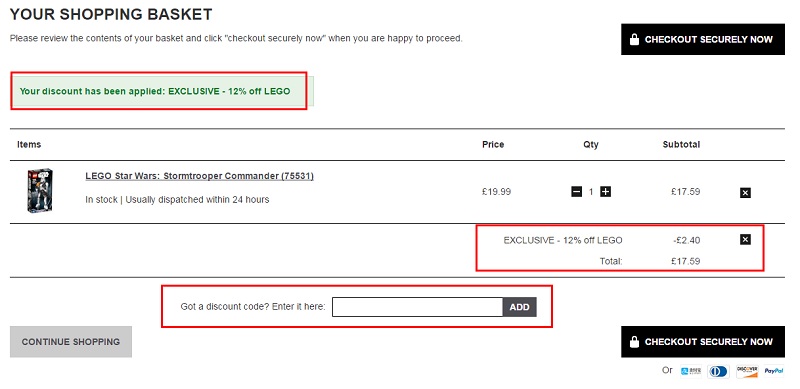Viewport: 800px width, 389px height.
Task: Click the Continue Shopping button
Action: coord(71,342)
